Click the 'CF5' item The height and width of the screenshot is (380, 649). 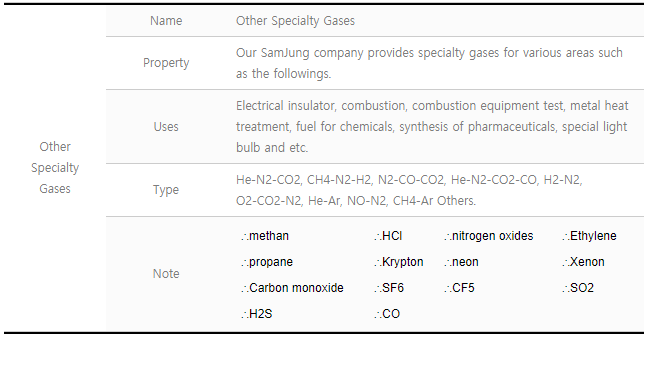click(459, 288)
